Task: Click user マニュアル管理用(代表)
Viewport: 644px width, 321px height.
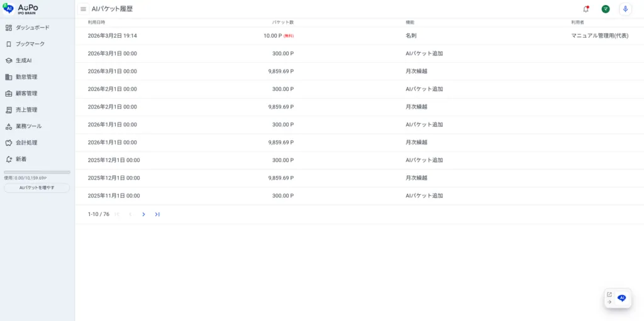Action: pos(600,36)
